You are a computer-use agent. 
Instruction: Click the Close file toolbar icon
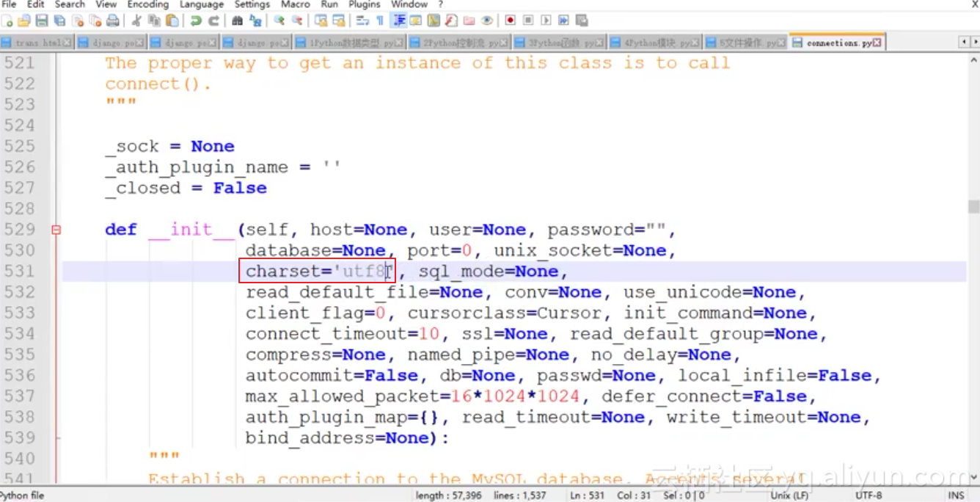coord(77,21)
